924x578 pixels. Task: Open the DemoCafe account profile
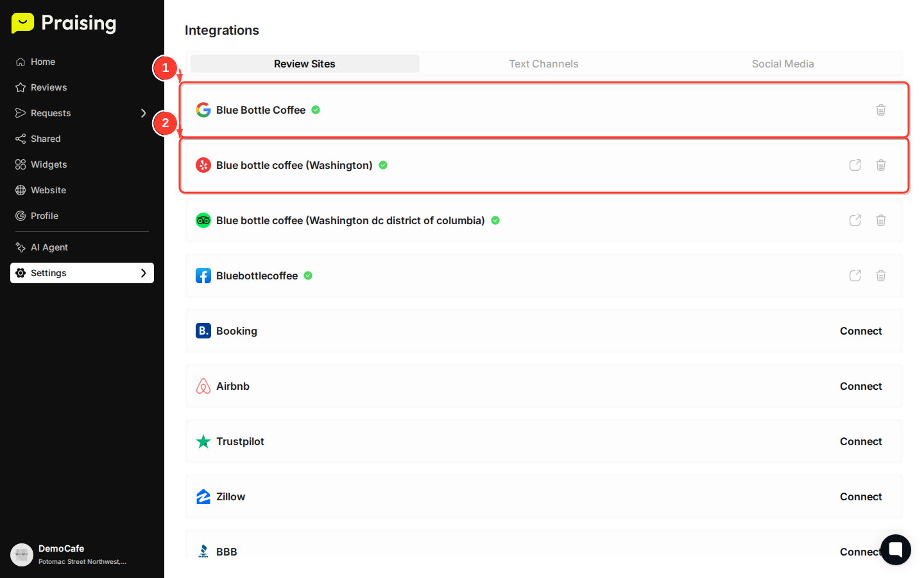[62, 554]
